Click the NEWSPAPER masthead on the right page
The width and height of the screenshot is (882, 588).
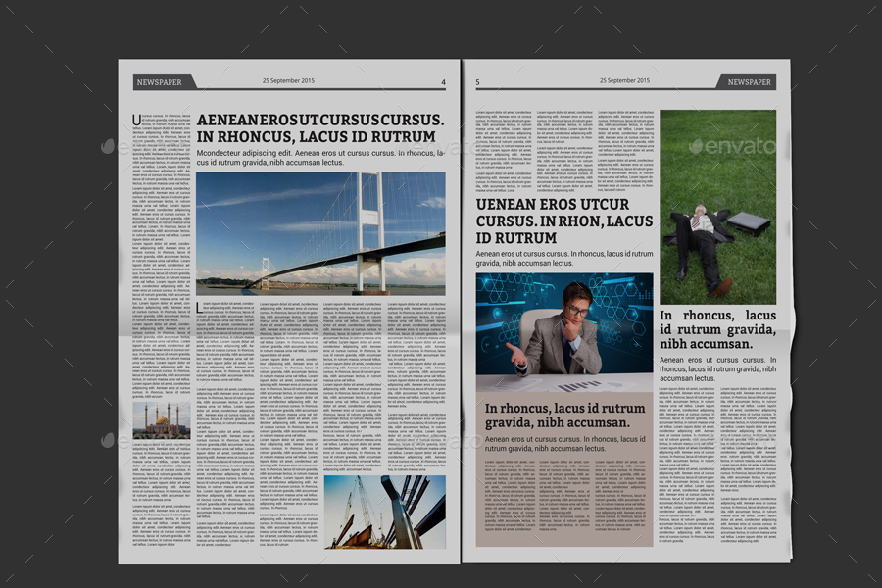[751, 81]
